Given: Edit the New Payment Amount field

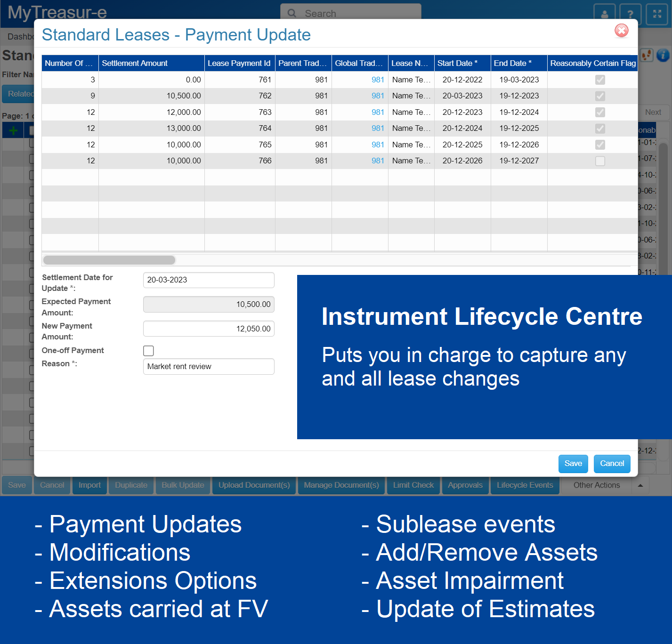Looking at the screenshot, I should click(x=209, y=329).
